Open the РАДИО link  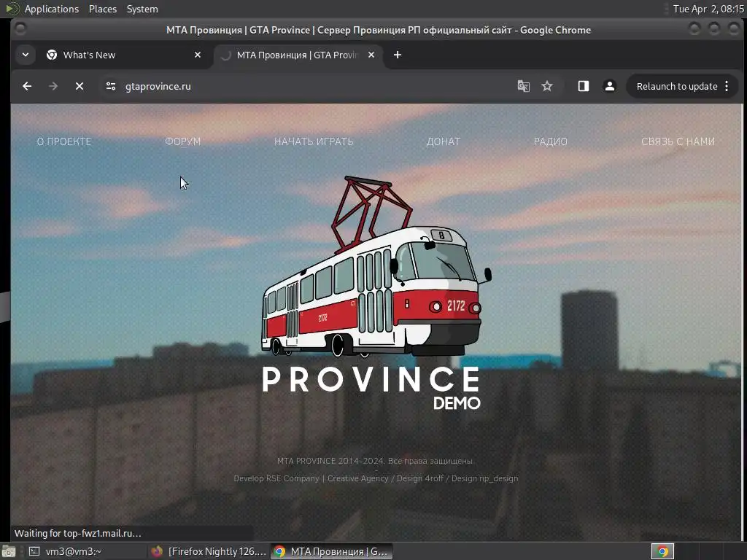(x=550, y=141)
